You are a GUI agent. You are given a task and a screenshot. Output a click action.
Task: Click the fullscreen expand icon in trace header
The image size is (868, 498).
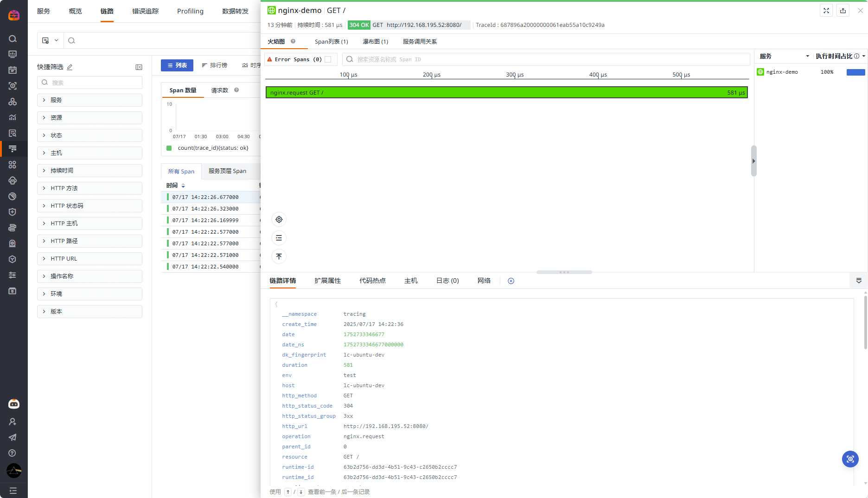tap(826, 11)
